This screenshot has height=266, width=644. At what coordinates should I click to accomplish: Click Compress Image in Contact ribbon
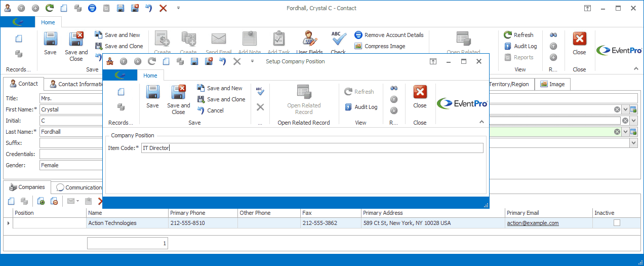coord(380,46)
